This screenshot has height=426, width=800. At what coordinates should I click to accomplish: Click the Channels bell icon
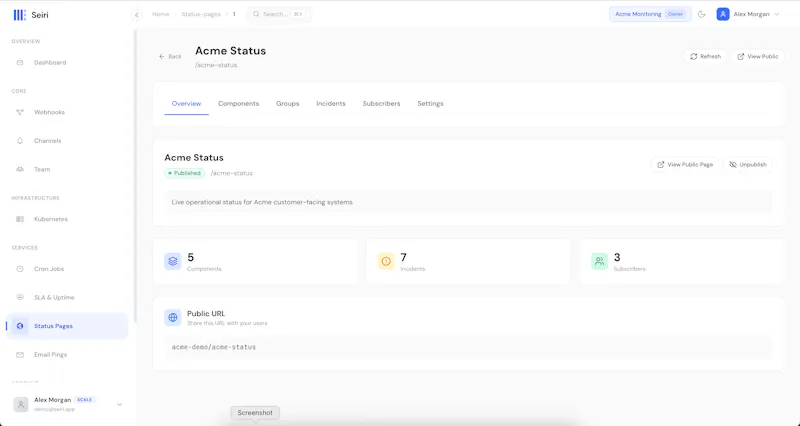pyautogui.click(x=20, y=141)
